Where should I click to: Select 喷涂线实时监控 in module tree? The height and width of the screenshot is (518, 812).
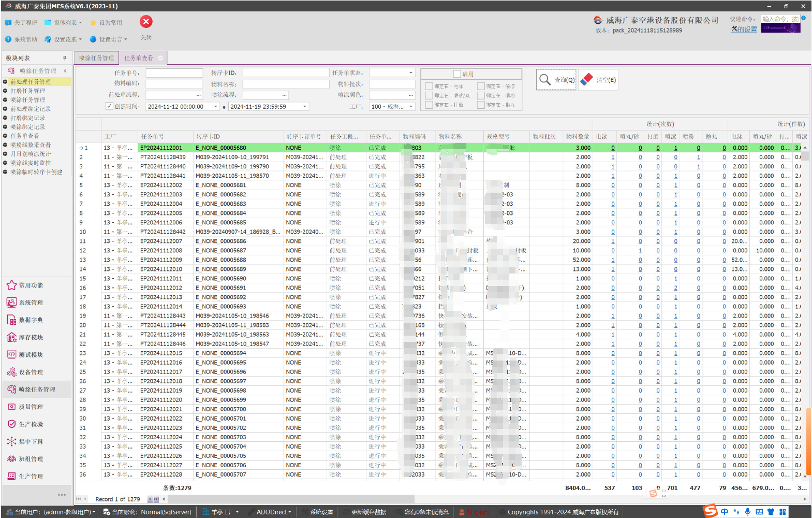[x=31, y=163]
